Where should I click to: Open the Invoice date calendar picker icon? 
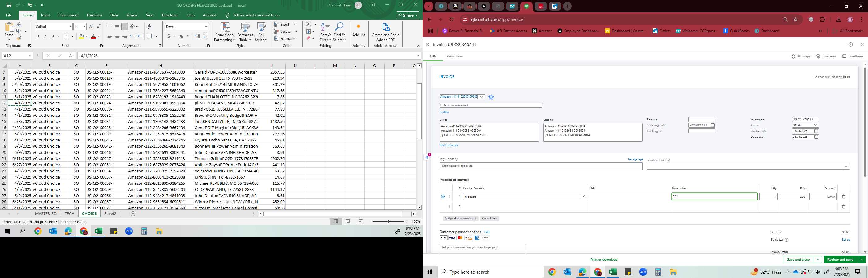pyautogui.click(x=816, y=131)
